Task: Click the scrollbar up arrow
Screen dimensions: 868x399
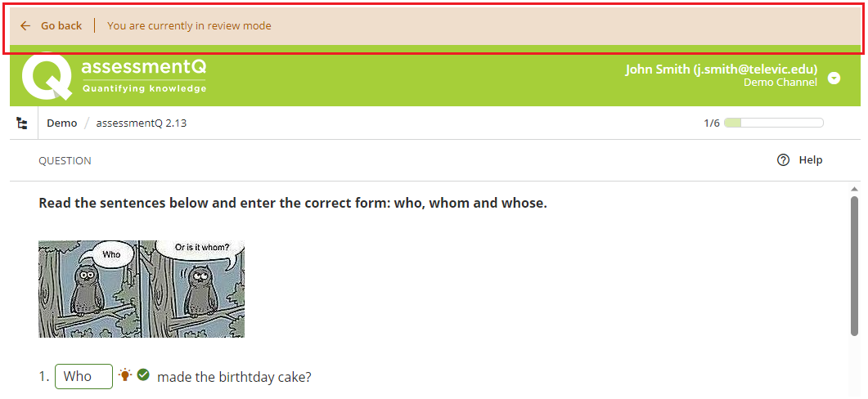Action: [x=854, y=189]
